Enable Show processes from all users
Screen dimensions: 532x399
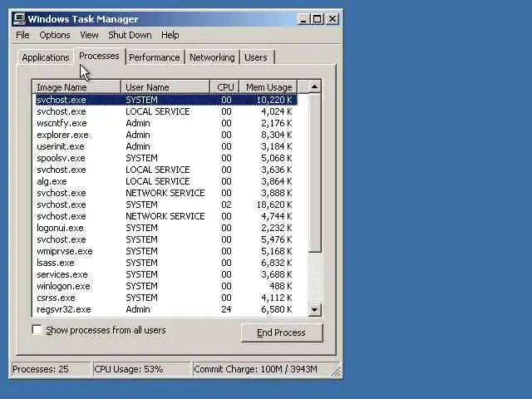(37, 330)
